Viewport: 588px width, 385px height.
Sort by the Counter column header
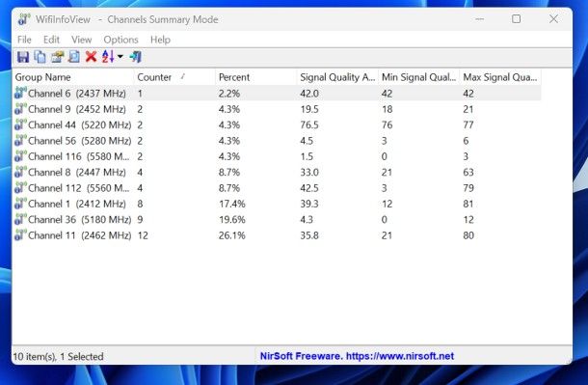[x=174, y=77]
